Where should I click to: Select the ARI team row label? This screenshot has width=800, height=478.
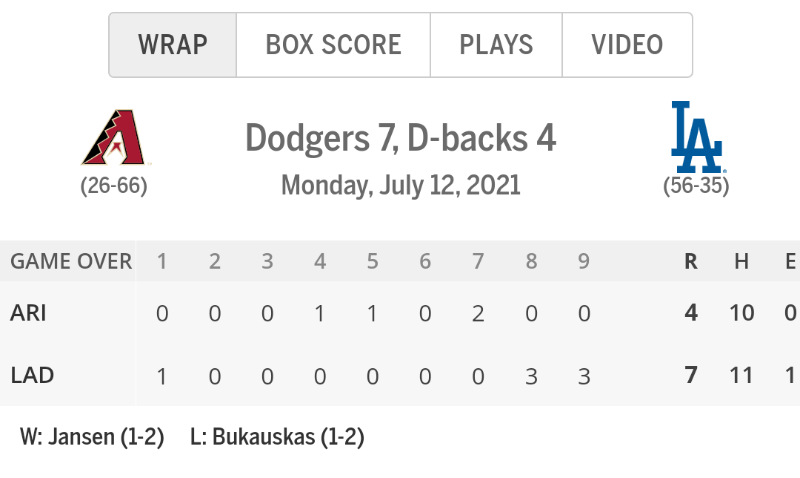click(28, 313)
